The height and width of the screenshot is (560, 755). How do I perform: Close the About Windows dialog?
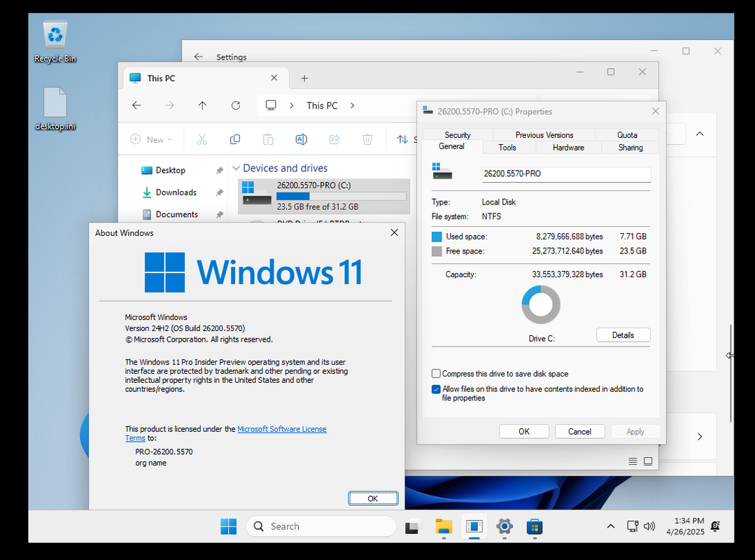(395, 232)
